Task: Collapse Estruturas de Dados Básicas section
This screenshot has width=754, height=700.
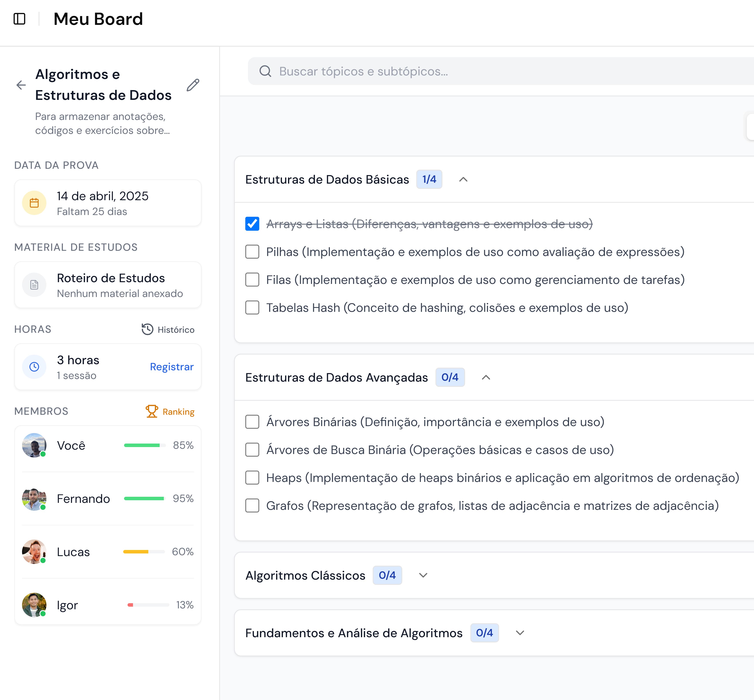Action: tap(463, 179)
